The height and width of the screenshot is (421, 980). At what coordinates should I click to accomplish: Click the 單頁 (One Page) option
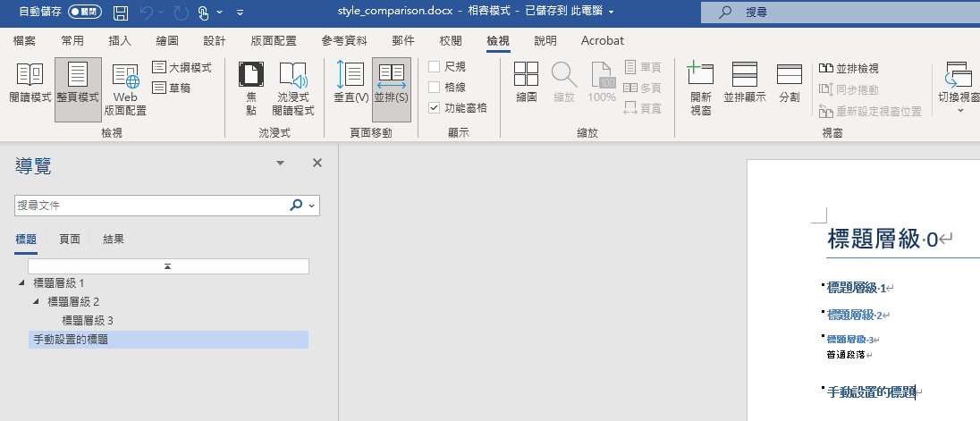(643, 67)
